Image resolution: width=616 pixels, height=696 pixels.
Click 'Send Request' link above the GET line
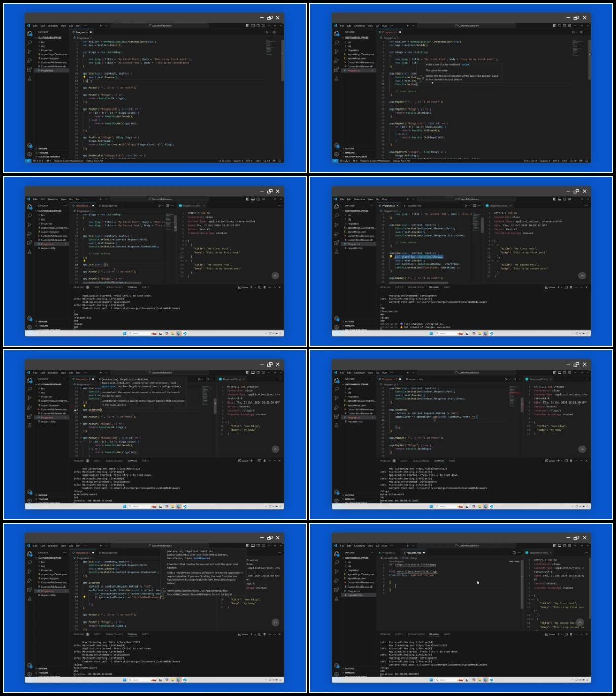coord(396,562)
